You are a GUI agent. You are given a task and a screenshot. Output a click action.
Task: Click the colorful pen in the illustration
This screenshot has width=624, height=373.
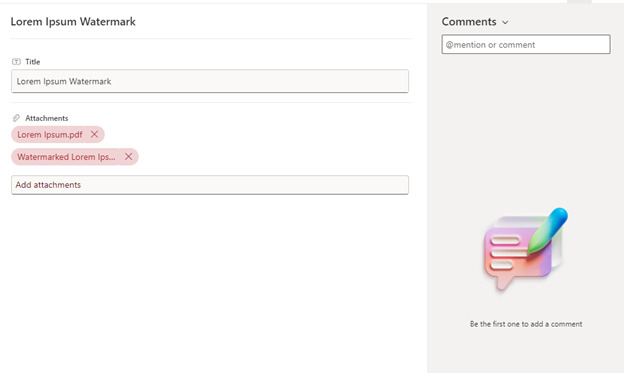click(x=548, y=230)
